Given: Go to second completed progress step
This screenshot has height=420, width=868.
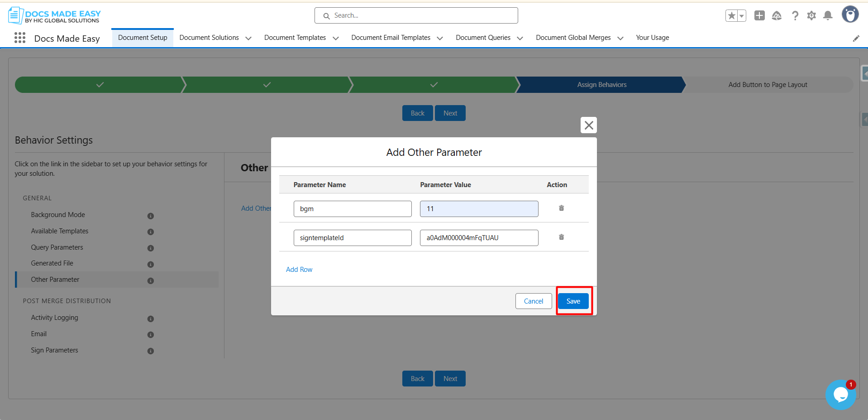Looking at the screenshot, I should pyautogui.click(x=267, y=85).
